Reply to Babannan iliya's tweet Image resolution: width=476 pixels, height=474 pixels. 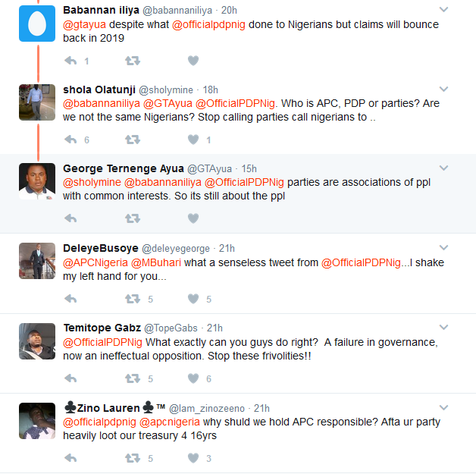[70, 61]
